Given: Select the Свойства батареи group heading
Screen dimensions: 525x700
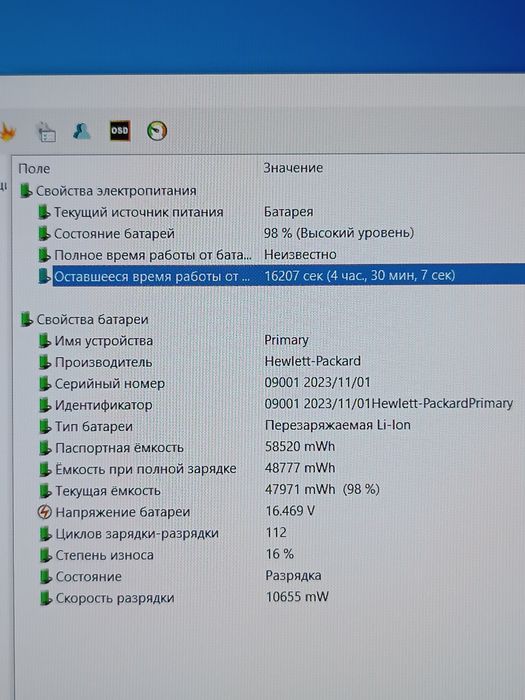Looking at the screenshot, I should [x=92, y=320].
